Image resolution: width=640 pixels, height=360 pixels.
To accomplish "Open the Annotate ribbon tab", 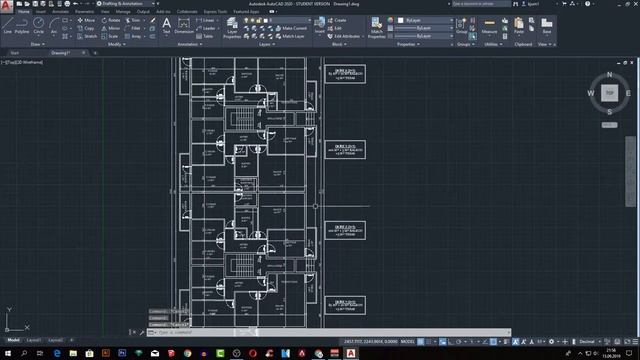I will pos(60,12).
